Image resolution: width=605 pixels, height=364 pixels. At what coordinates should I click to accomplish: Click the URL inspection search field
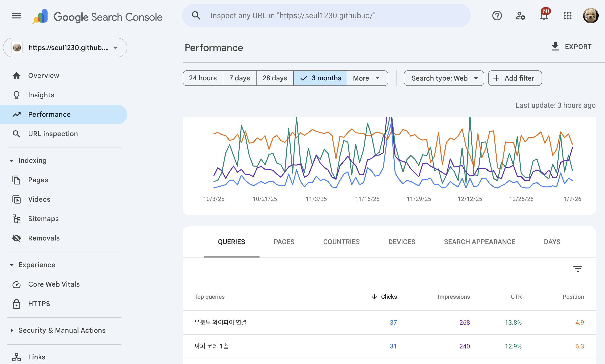[326, 16]
